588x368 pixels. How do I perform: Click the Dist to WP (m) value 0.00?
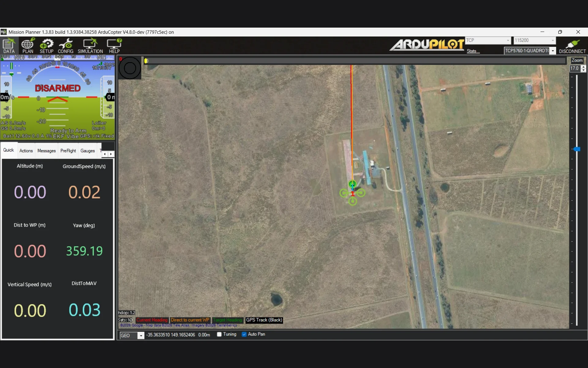30,251
